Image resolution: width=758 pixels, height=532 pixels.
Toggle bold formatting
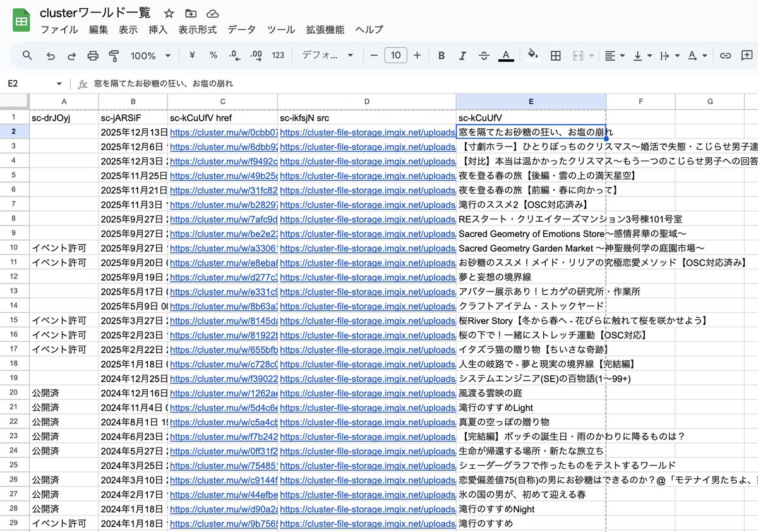point(442,56)
